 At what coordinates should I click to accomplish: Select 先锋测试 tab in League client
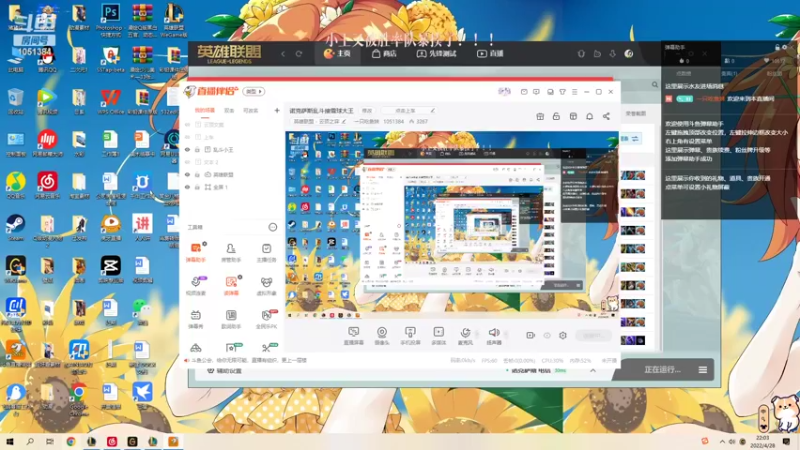[436, 54]
